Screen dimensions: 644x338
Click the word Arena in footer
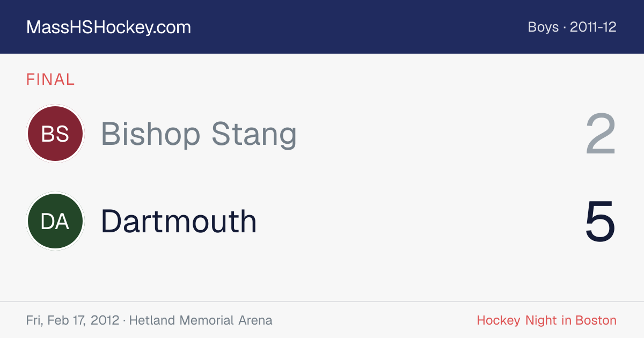[255, 320]
